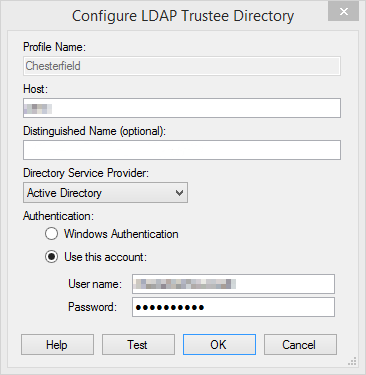Select Use this account radio button
The image size is (366, 375).
click(x=51, y=257)
